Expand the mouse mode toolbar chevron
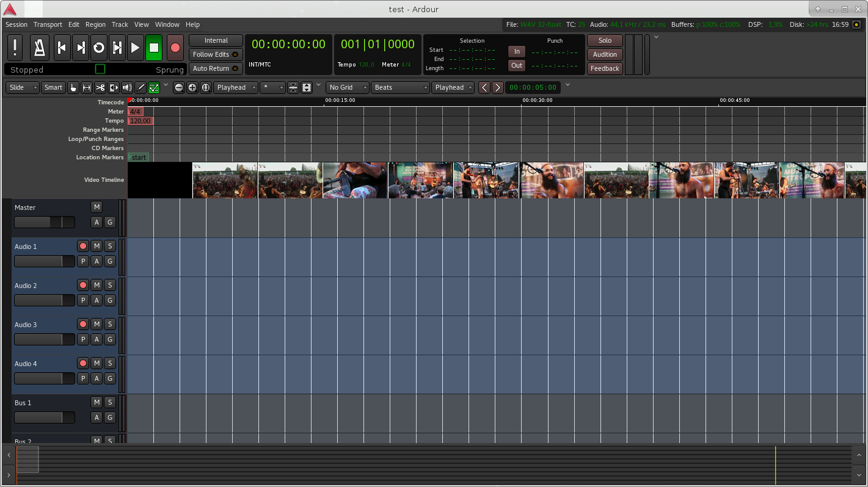The image size is (868, 487). (166, 85)
